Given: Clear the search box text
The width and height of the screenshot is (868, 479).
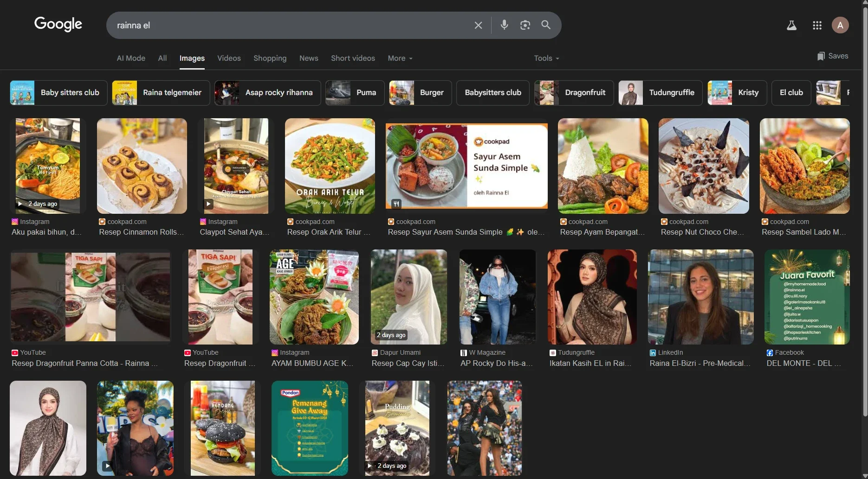Looking at the screenshot, I should point(478,25).
